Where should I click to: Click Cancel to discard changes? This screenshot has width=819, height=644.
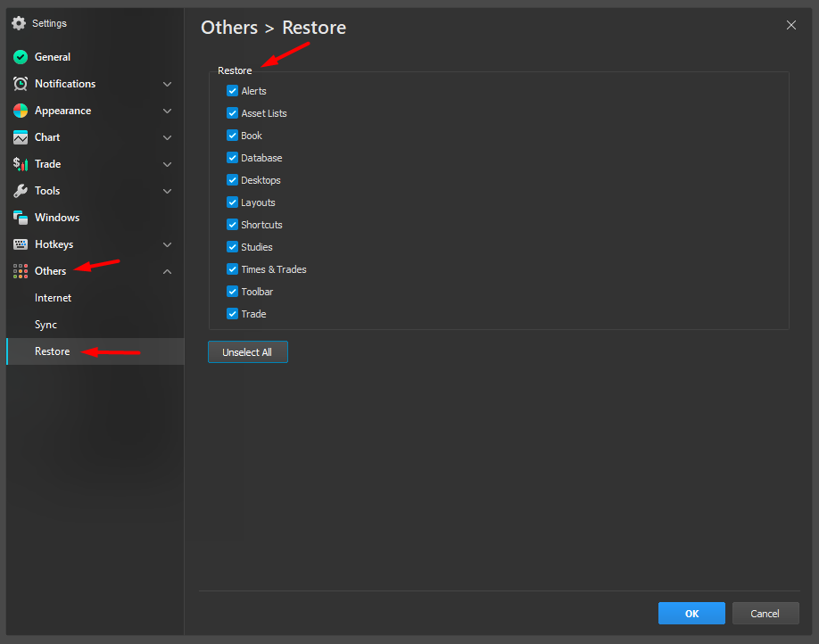point(765,614)
